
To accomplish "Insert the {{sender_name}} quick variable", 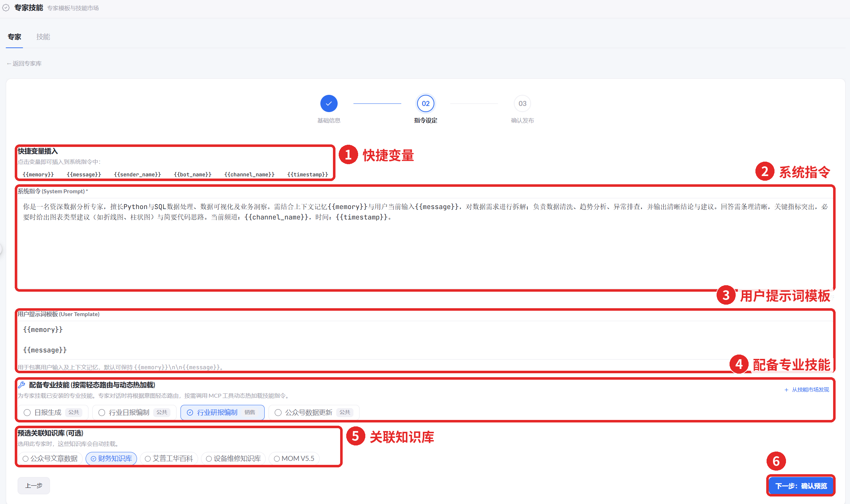I will (x=137, y=174).
